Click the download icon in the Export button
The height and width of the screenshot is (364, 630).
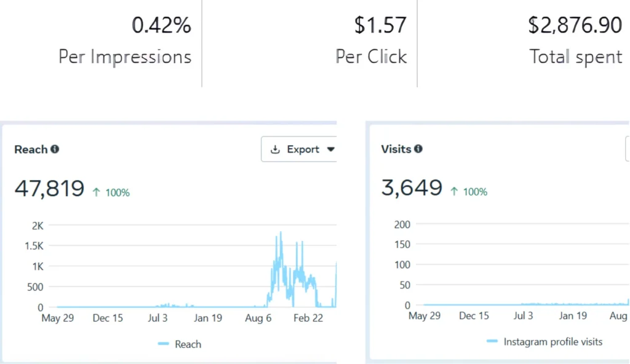tap(275, 149)
